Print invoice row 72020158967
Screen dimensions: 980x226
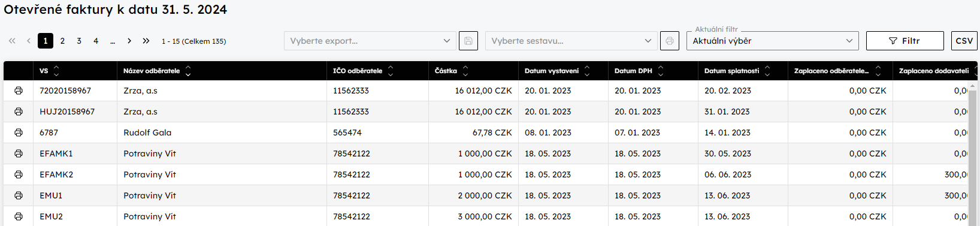(19, 91)
